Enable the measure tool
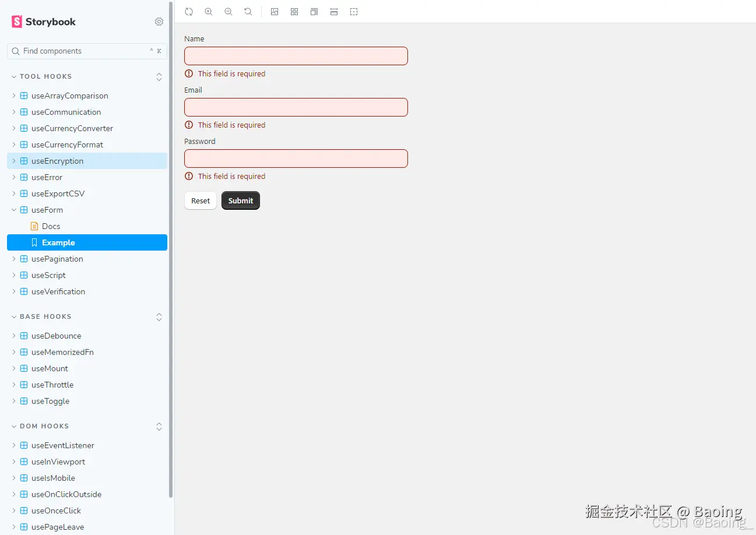Viewport: 756px width, 535px height. 334,11
